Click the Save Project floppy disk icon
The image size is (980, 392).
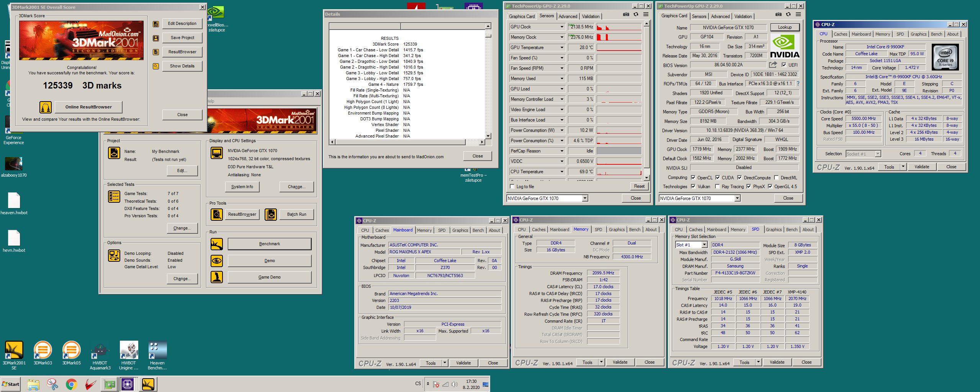[156, 38]
